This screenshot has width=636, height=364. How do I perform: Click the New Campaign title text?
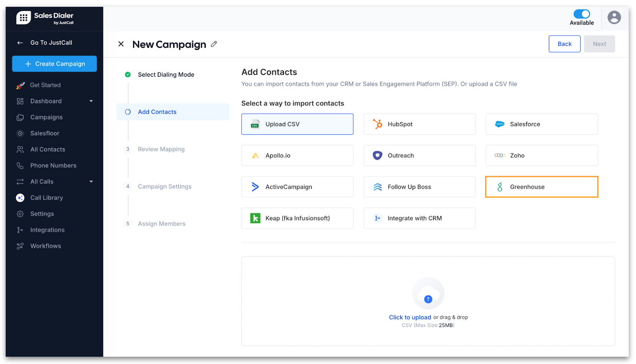pos(169,45)
